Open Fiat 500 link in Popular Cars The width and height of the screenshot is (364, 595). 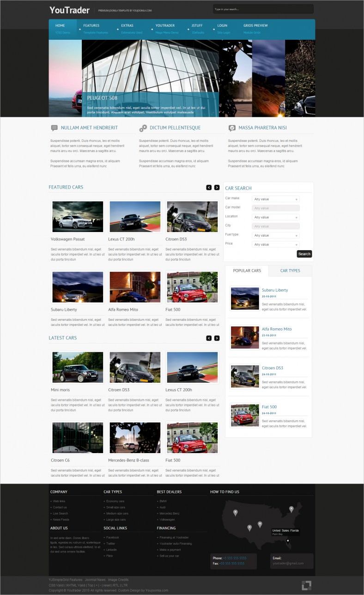click(x=269, y=407)
